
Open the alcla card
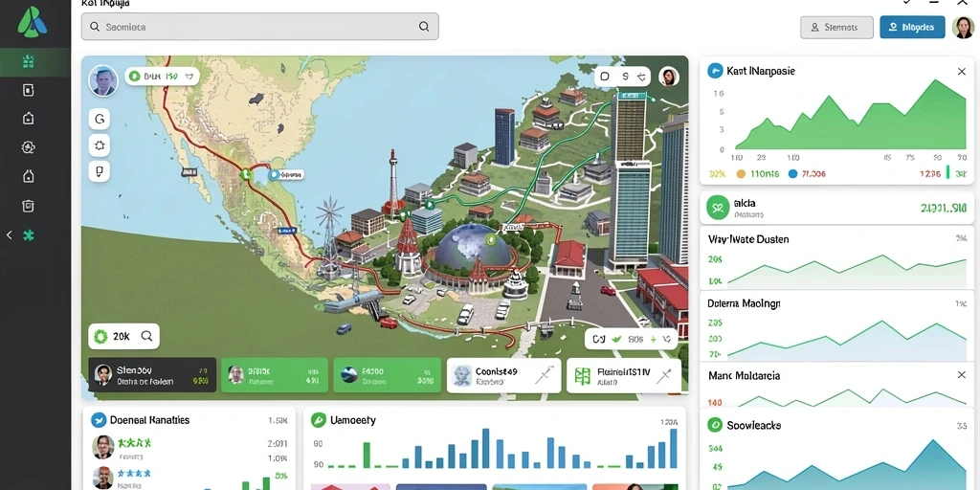836,208
